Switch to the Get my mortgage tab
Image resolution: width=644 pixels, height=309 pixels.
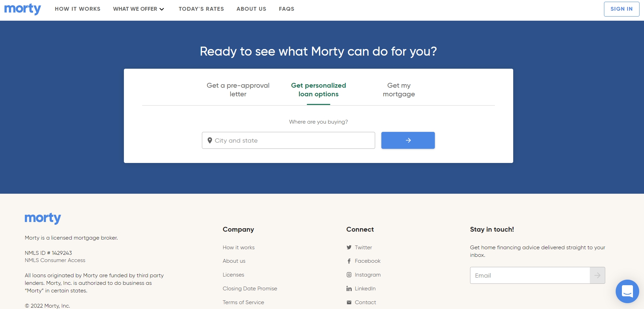pos(399,90)
